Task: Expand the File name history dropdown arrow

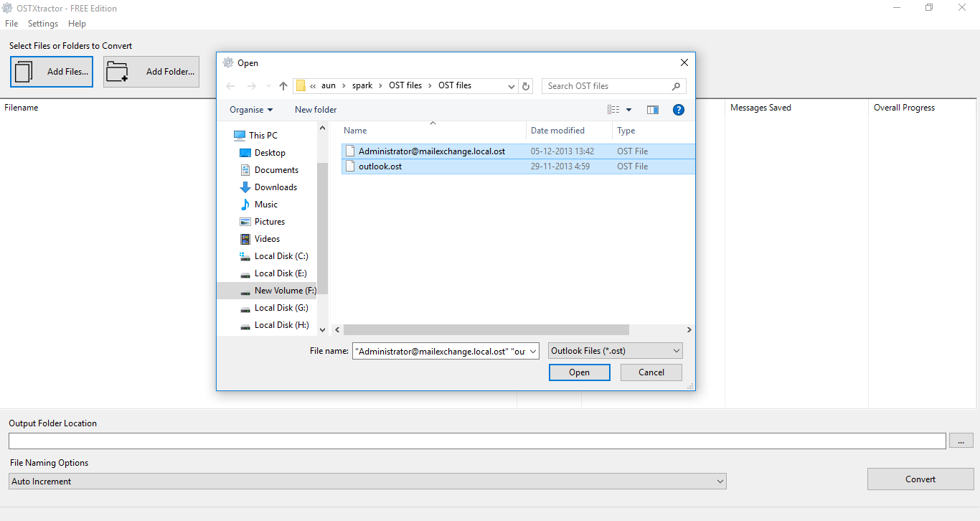Action: pyautogui.click(x=533, y=352)
